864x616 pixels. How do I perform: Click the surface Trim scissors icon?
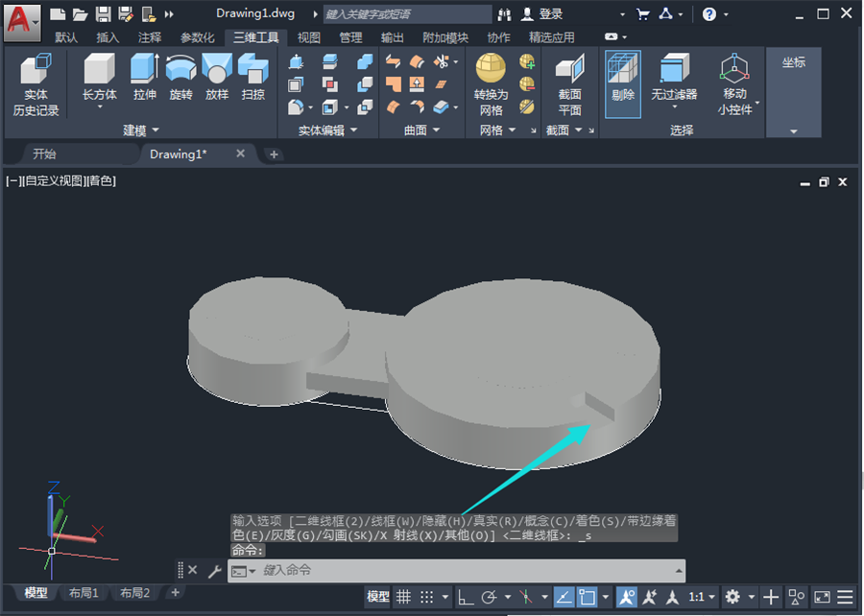(441, 61)
